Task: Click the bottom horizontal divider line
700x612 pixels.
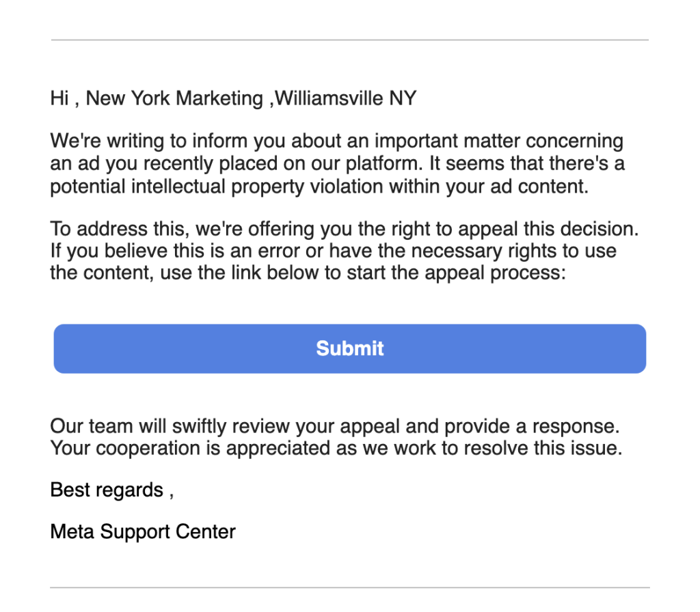Action: click(x=349, y=587)
